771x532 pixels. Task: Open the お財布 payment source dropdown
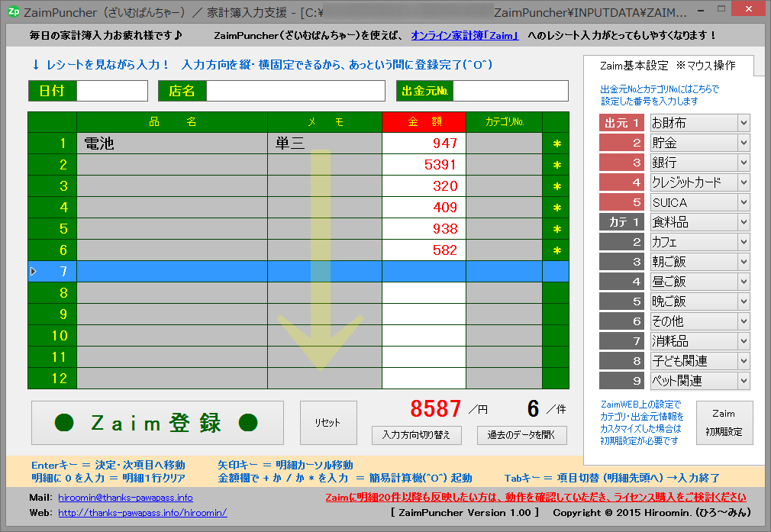(x=744, y=123)
